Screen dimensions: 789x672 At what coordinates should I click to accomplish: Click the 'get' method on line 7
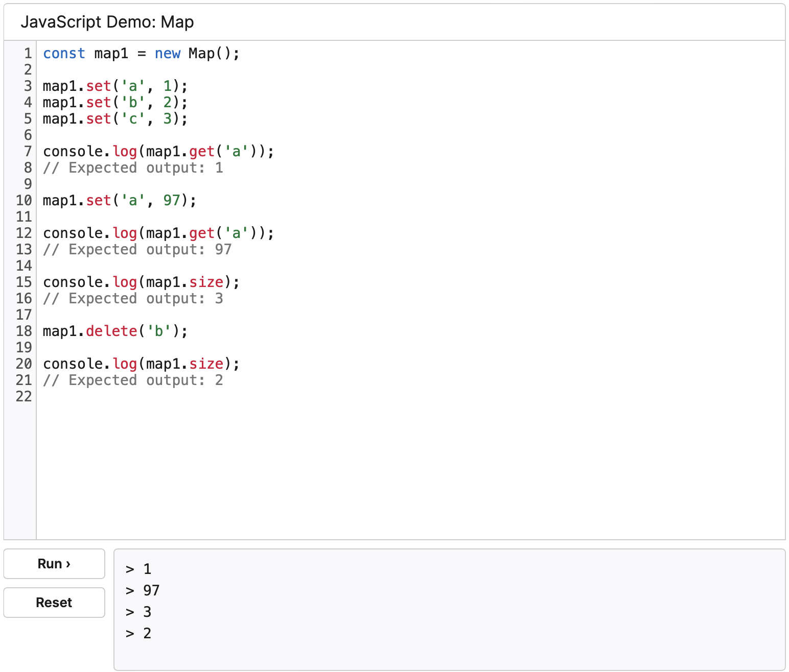click(202, 152)
